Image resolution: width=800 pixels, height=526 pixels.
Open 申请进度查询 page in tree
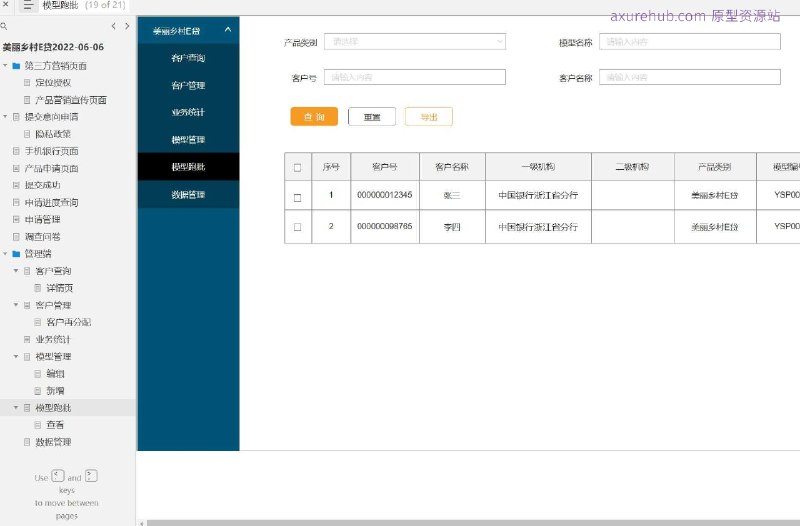coord(52,203)
